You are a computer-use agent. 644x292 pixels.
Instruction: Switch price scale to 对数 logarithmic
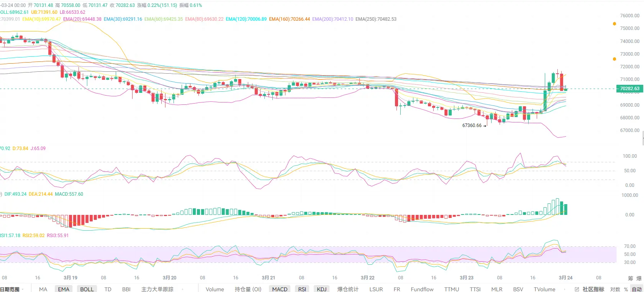point(615,289)
